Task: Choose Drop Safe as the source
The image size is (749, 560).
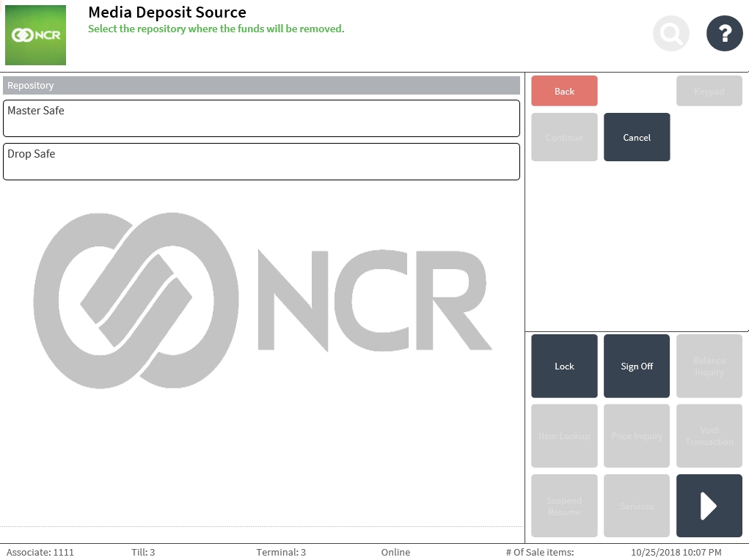Action: point(261,161)
